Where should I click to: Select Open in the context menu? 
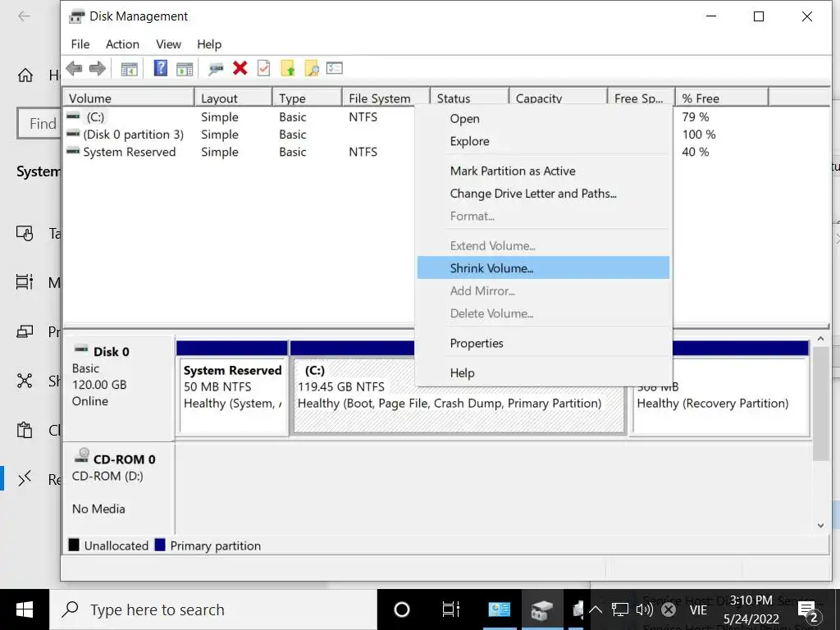coord(543,118)
